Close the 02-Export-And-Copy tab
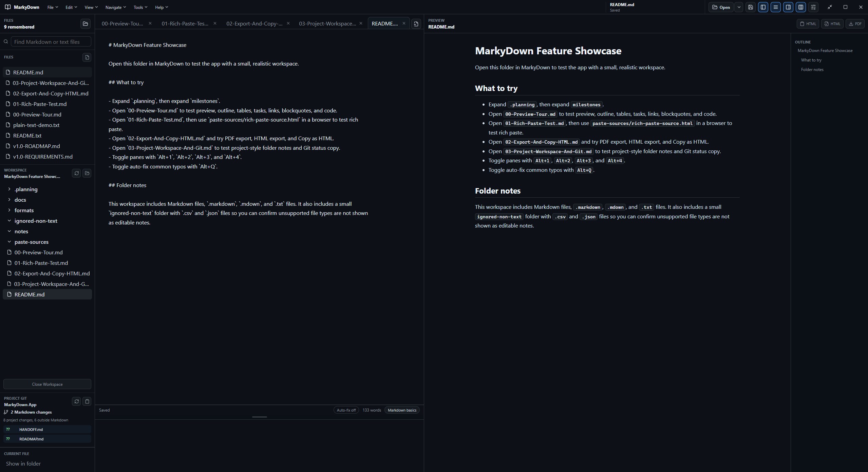Screen dimensions: 868x472 [288, 23]
